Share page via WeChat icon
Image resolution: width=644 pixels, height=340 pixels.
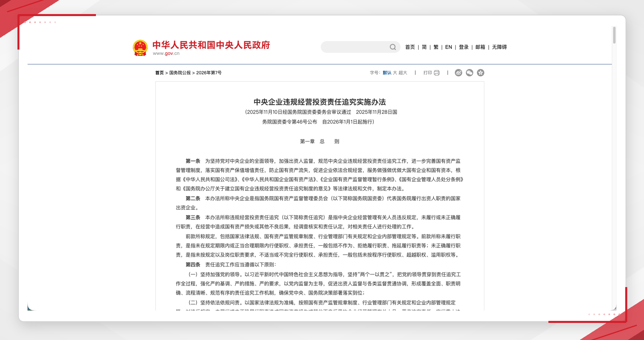pos(470,73)
